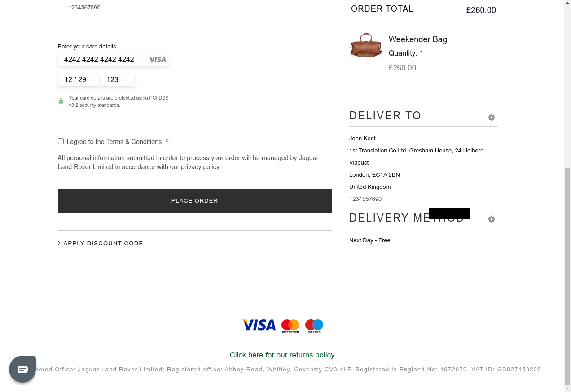Click the Mastercard payment logo
The image size is (571, 392).
coord(290,326)
